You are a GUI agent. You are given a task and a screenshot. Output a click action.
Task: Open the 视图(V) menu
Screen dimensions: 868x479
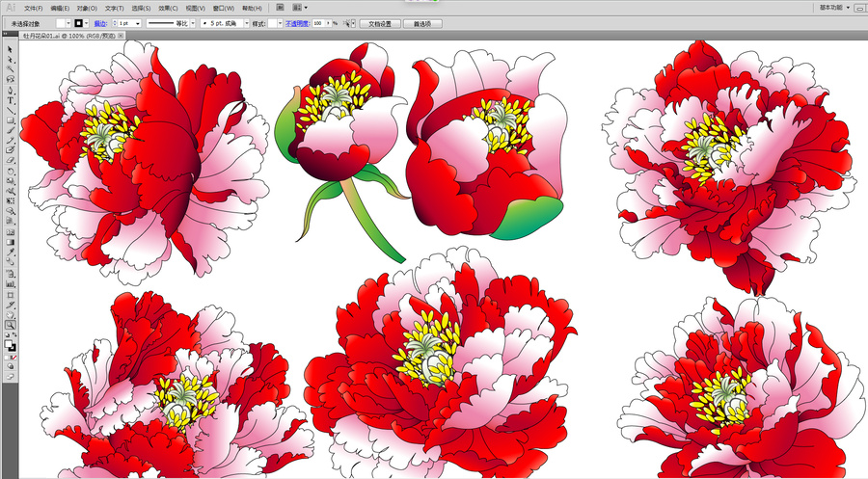[196, 9]
